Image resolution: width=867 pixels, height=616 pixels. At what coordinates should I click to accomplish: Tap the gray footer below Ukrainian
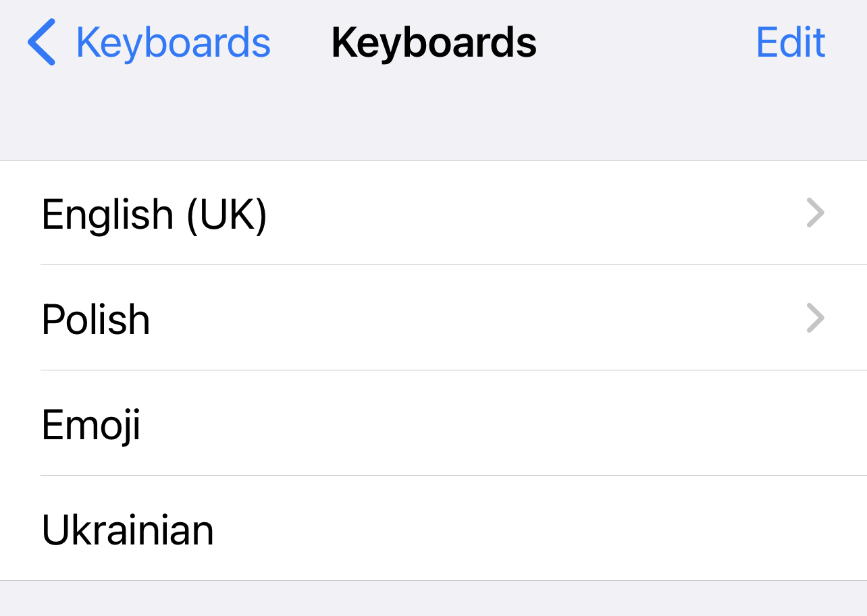click(432, 599)
